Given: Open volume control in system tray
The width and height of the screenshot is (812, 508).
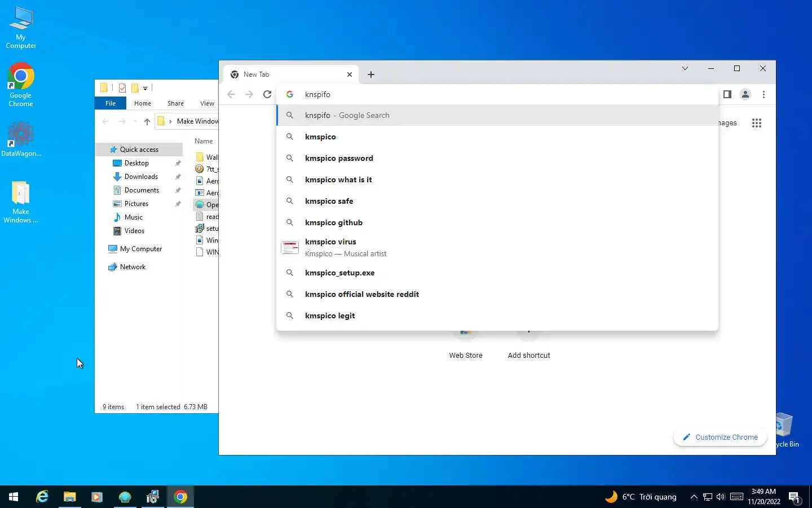Looking at the screenshot, I should pyautogui.click(x=721, y=497).
